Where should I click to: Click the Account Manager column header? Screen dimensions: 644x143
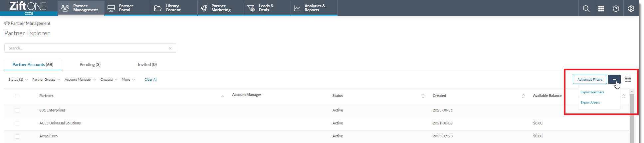click(247, 95)
